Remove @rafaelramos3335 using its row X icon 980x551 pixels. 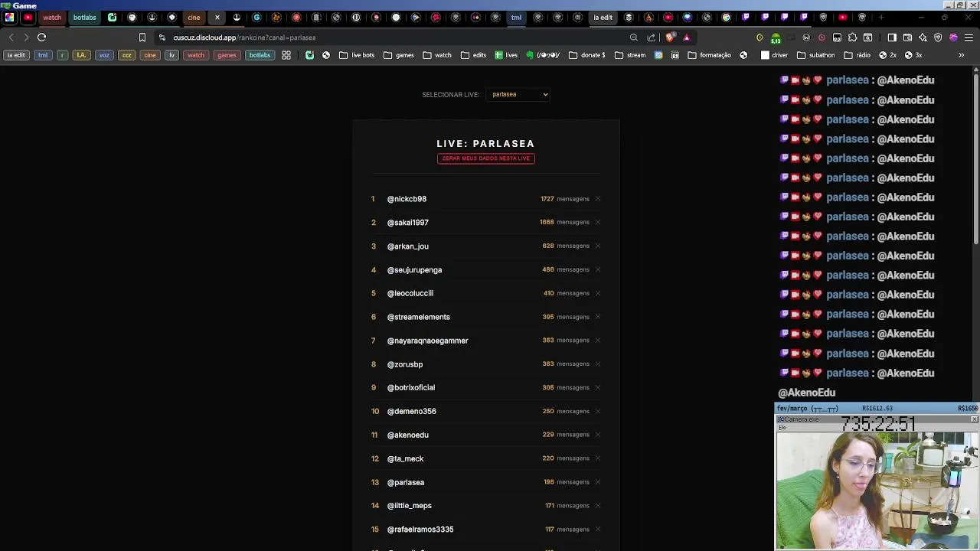598,529
